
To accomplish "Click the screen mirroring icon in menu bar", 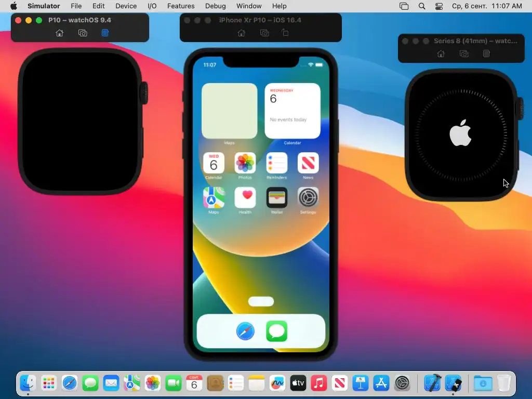I will (x=404, y=6).
